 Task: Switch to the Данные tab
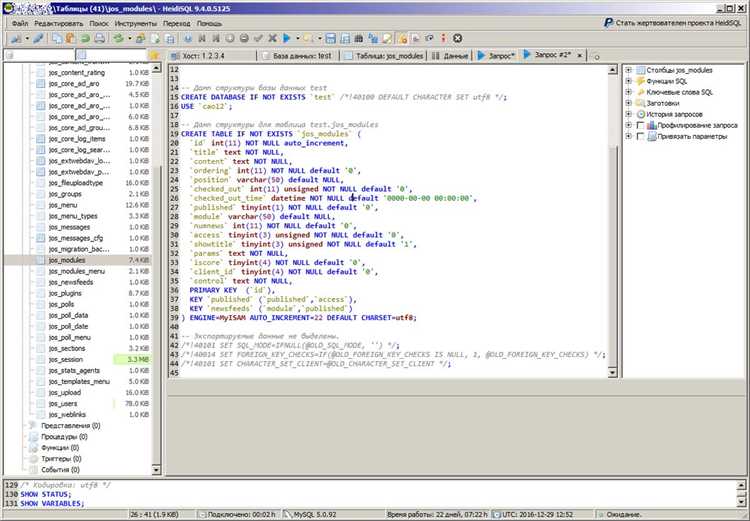coord(450,56)
